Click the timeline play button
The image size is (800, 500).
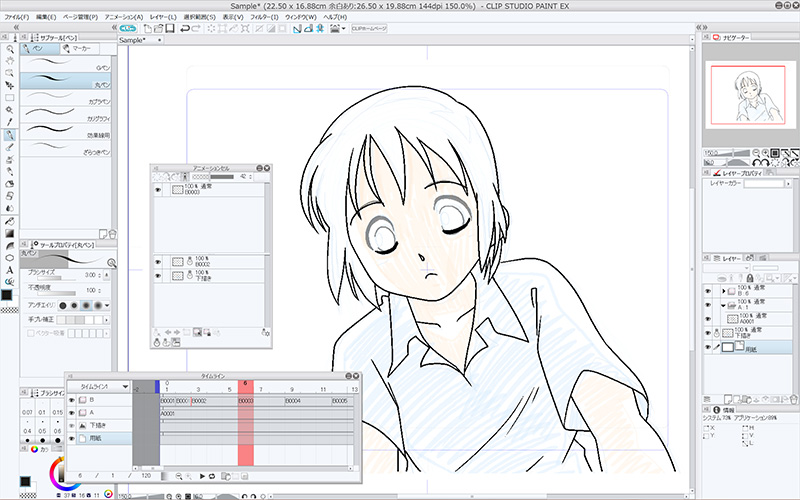pyautogui.click(x=202, y=476)
